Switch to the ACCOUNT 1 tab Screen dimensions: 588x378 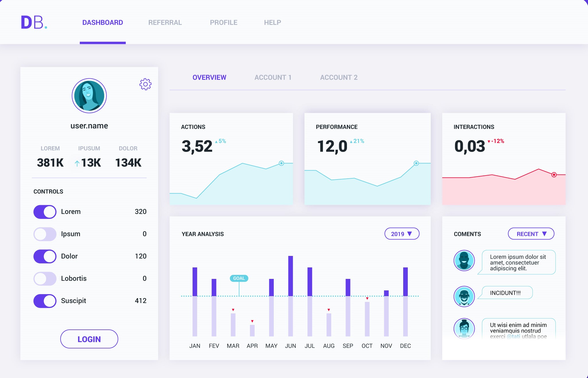(273, 77)
